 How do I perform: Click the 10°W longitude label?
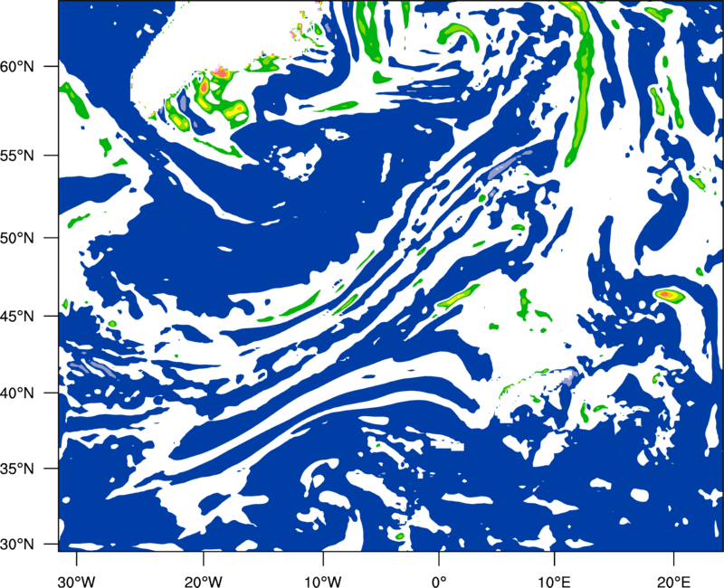pyautogui.click(x=323, y=582)
